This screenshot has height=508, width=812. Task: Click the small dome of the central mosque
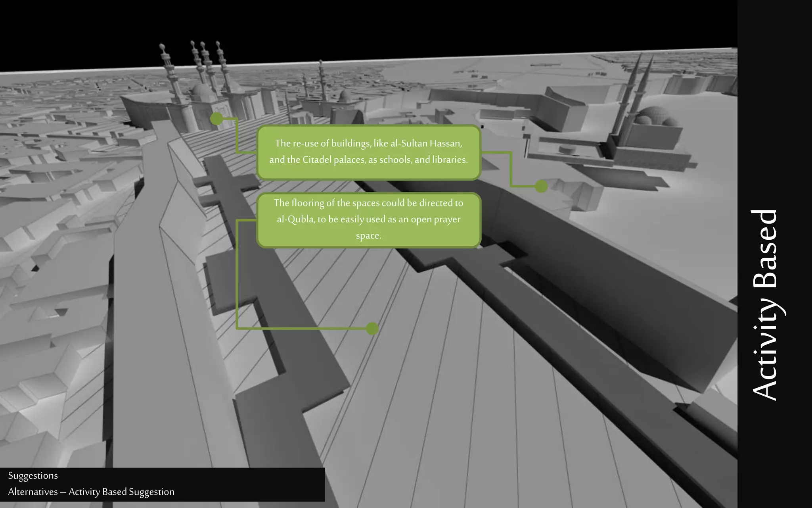coord(345,96)
